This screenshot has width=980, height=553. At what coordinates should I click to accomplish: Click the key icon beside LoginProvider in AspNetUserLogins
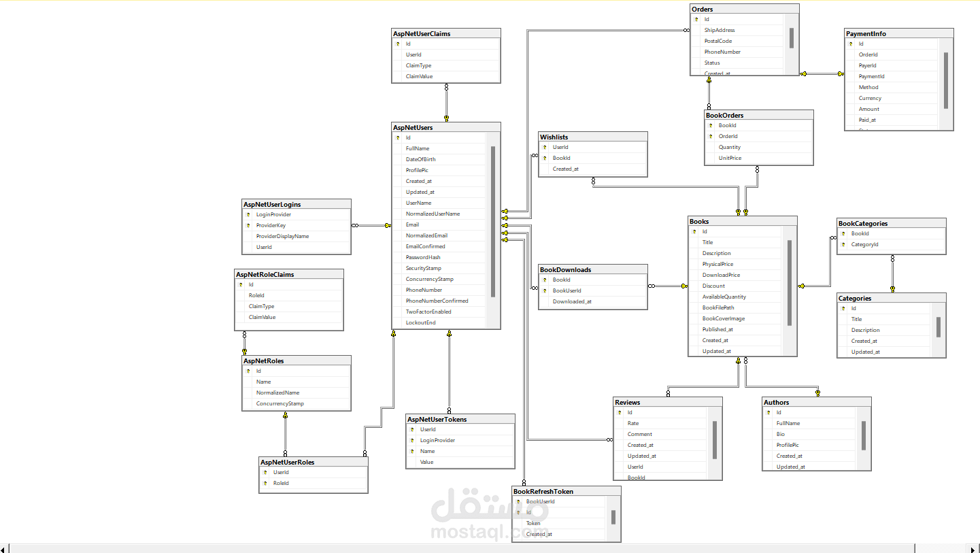(x=248, y=214)
